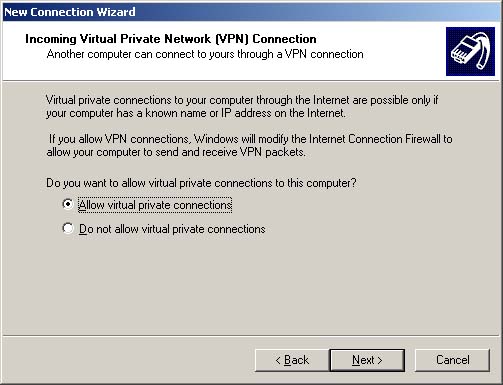The image size is (503, 385).
Task: Click the "Allow virtual private connections" label text
Action: (155, 205)
